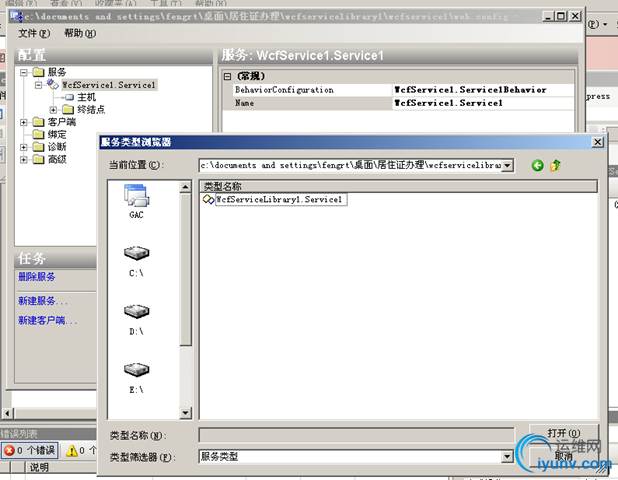Click the 终结点 folder icon

(68, 109)
